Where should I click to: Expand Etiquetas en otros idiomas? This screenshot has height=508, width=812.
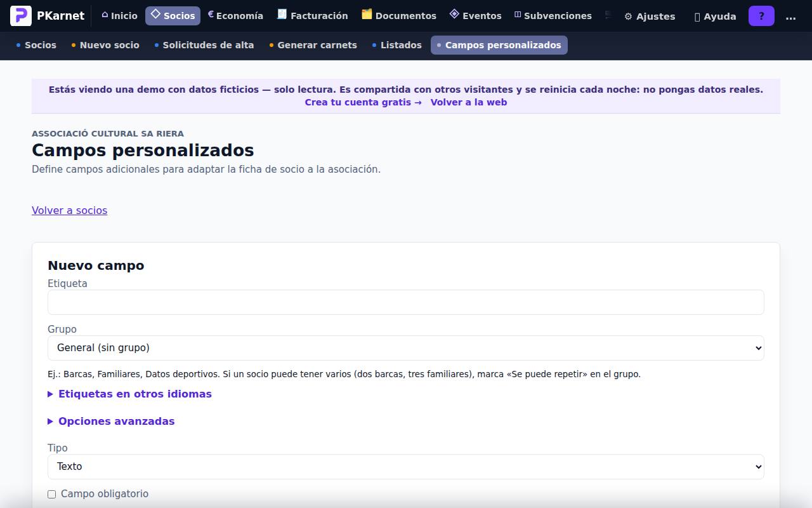tap(130, 394)
